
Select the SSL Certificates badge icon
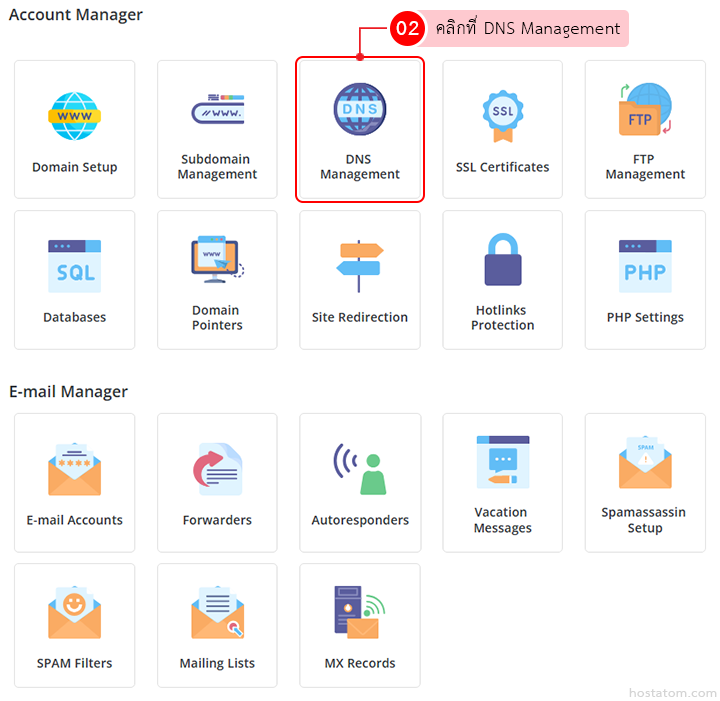coord(502,116)
